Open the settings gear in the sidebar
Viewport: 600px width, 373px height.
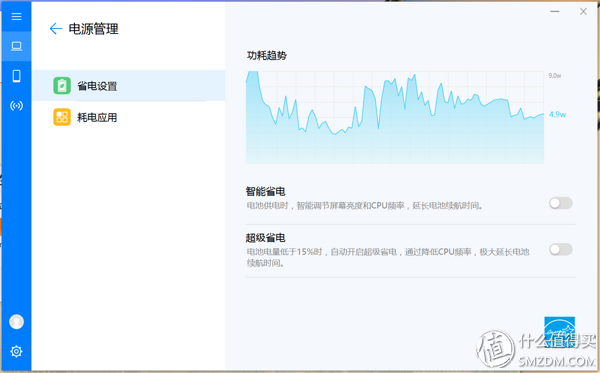(16, 351)
